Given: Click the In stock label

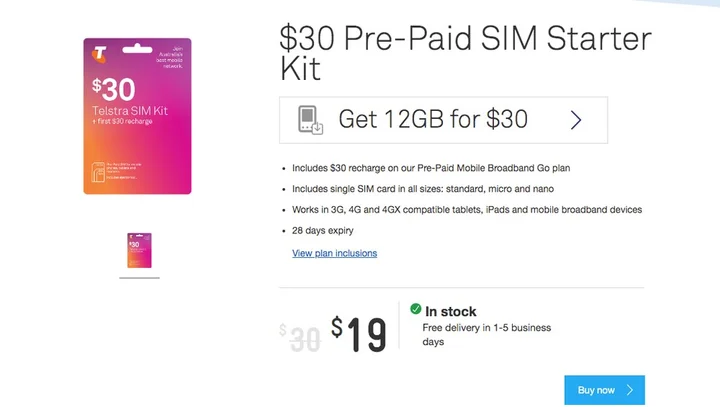Looking at the screenshot, I should tap(451, 312).
